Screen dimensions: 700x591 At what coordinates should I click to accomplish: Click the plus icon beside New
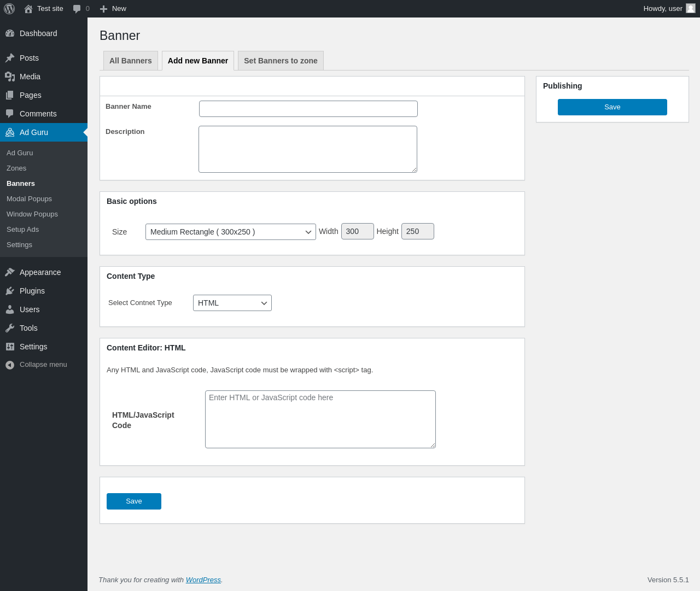[x=103, y=9]
